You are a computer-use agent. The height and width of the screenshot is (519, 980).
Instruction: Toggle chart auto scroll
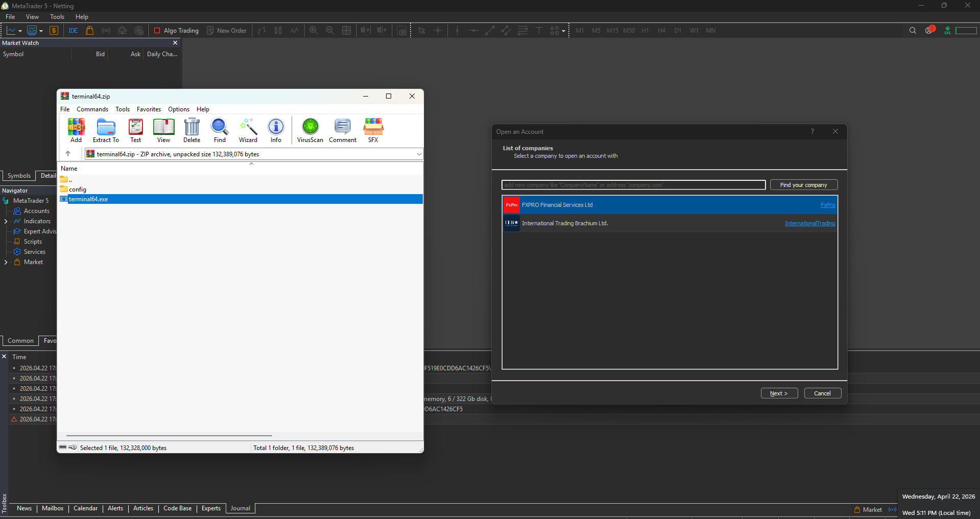(366, 31)
